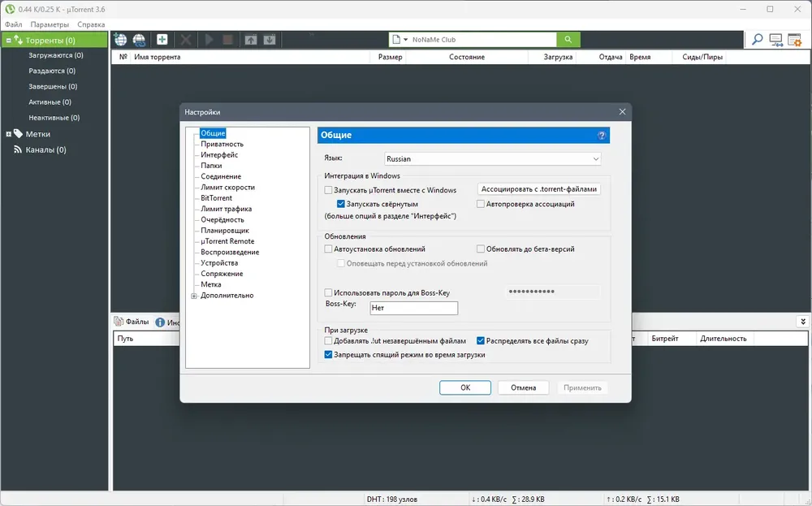Click the start torrent play icon

tap(209, 39)
